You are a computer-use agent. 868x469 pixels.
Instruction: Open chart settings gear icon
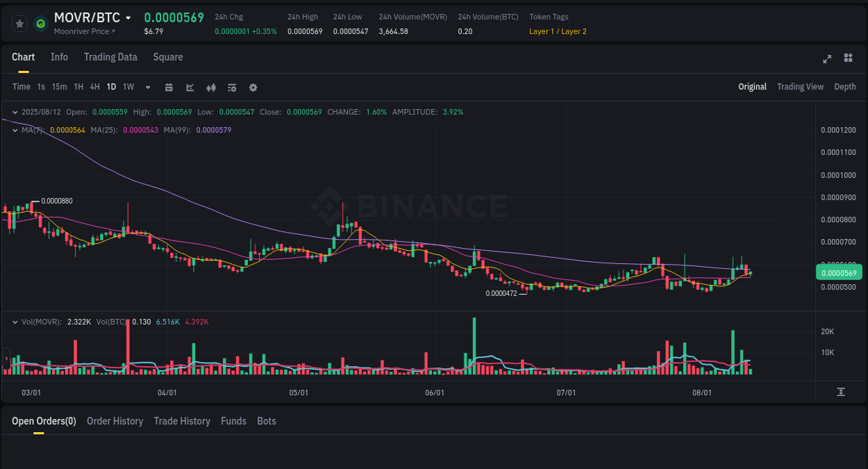253,87
